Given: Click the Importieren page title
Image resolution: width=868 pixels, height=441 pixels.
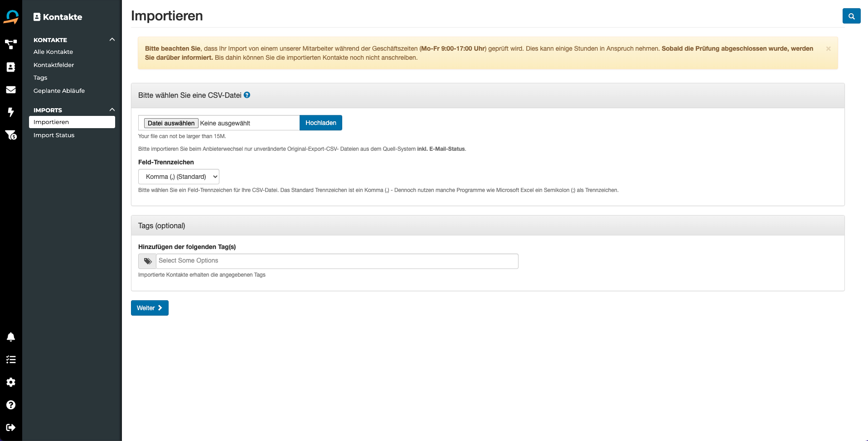Looking at the screenshot, I should [167, 16].
